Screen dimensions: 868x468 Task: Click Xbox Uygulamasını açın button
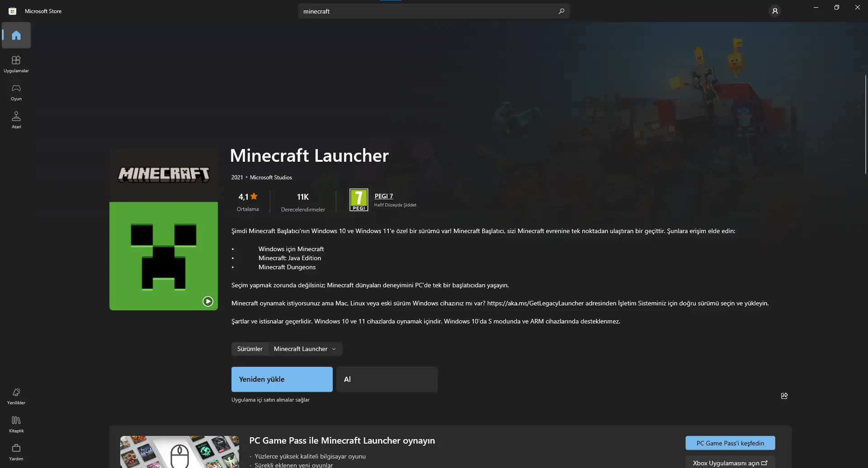(x=730, y=463)
